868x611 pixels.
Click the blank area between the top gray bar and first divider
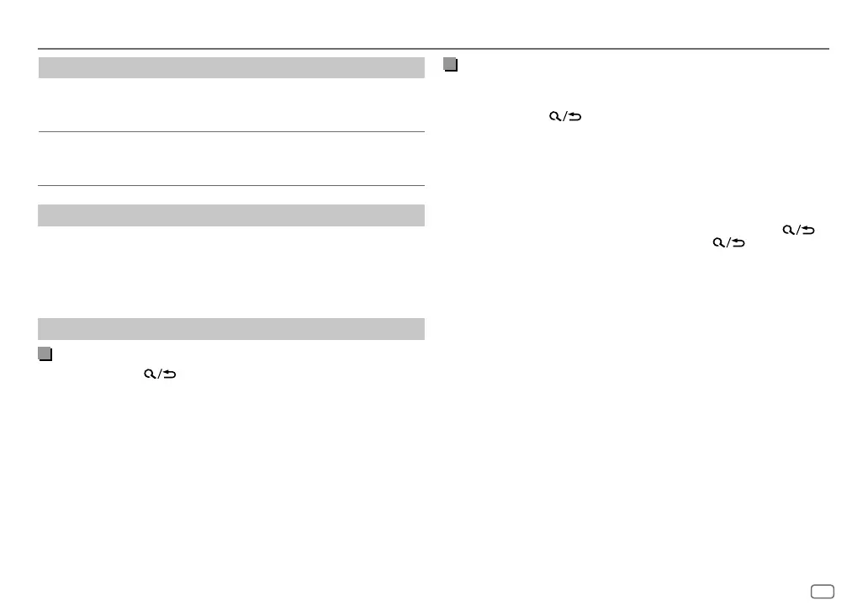click(x=231, y=104)
